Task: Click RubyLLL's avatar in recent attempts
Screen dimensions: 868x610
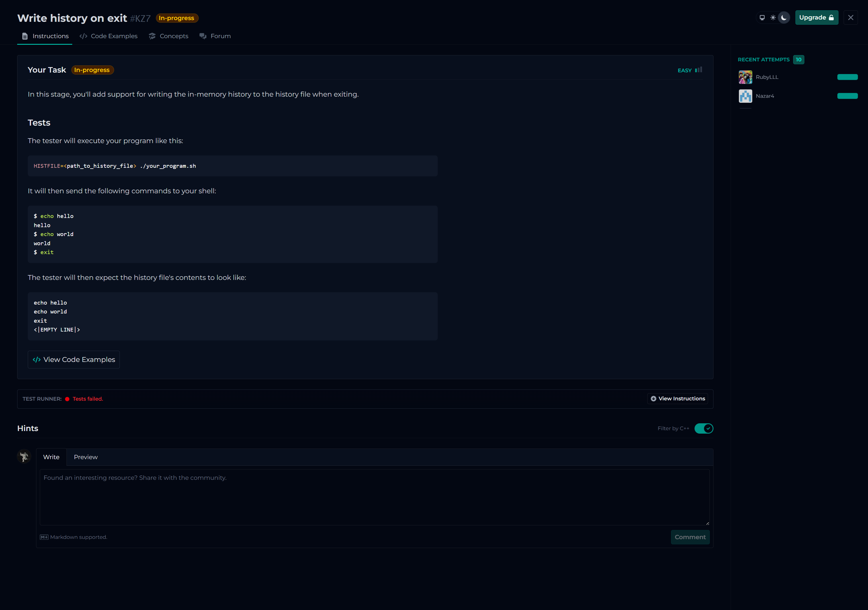Action: coord(746,77)
